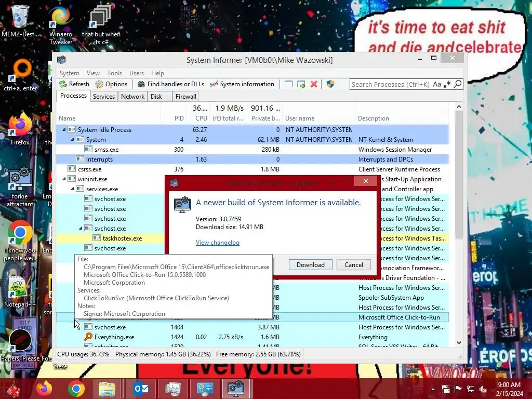Image resolution: width=532 pixels, height=399 pixels.
Task: Click the Refresh toolbar button
Action: pyautogui.click(x=74, y=84)
